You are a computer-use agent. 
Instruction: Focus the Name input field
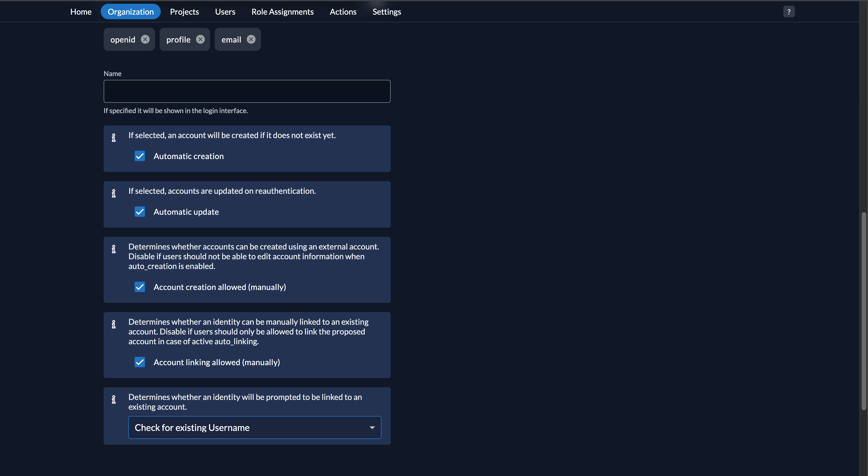pos(247,91)
